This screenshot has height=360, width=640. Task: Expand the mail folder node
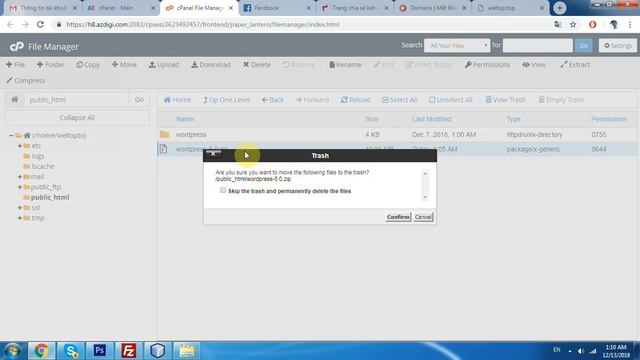20,177
